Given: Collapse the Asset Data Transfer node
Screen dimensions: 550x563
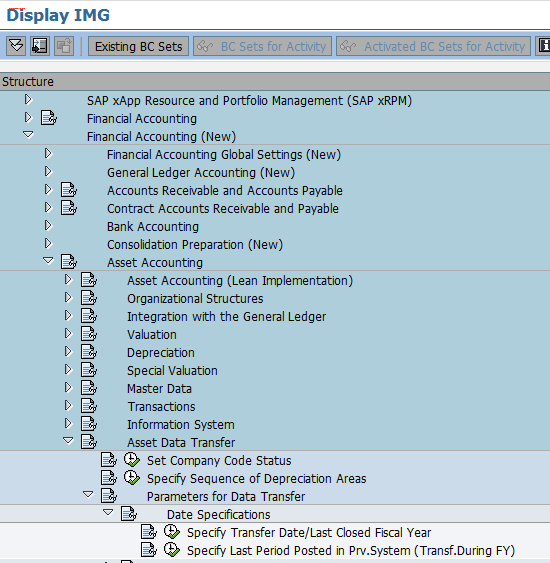Looking at the screenshot, I should 68,441.
